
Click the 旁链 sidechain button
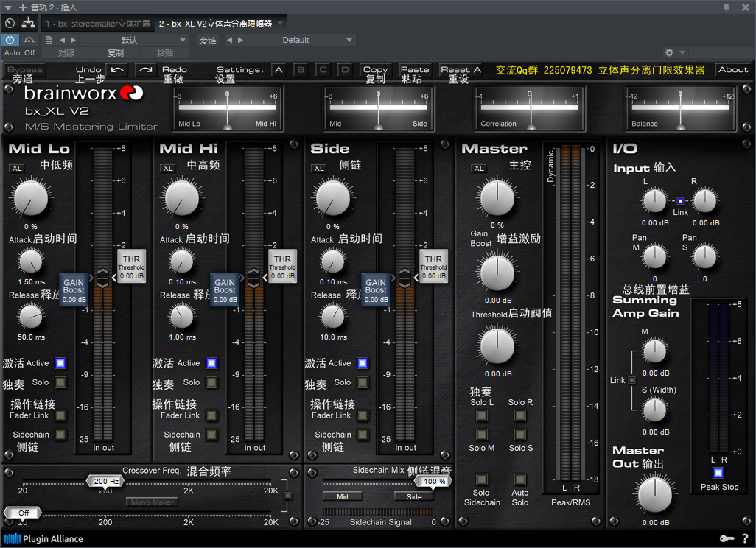(x=208, y=40)
